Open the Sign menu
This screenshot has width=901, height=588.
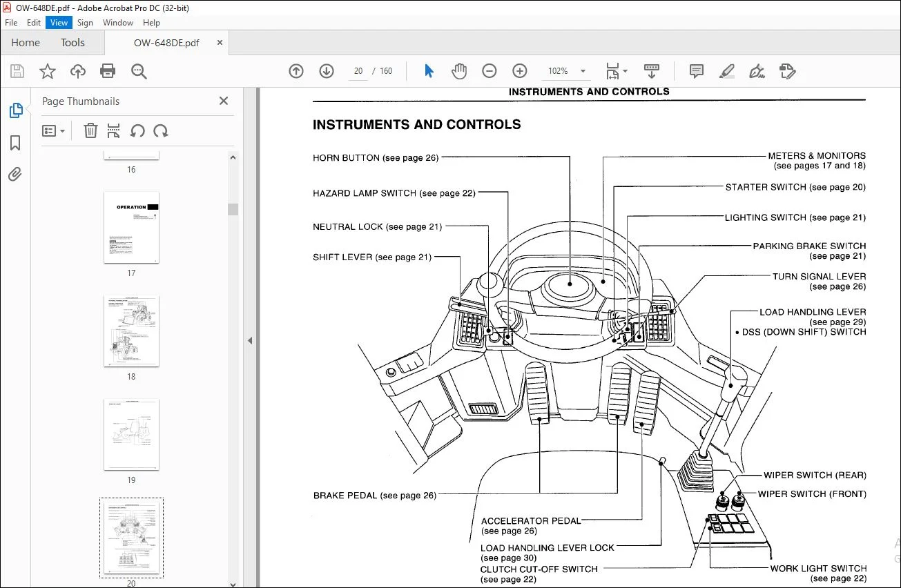[85, 23]
